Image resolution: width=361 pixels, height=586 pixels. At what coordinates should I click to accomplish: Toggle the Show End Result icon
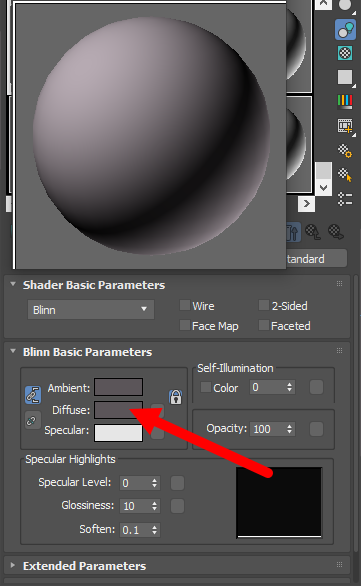(x=293, y=232)
